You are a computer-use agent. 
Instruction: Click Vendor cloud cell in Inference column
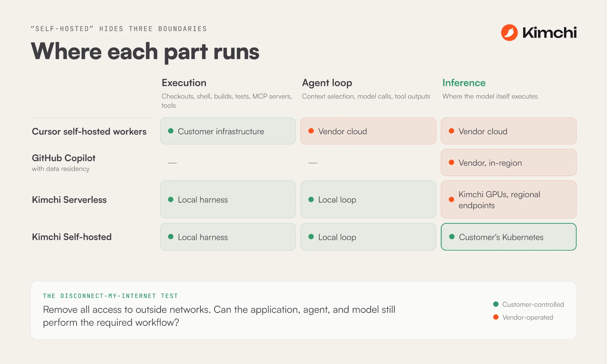(509, 131)
